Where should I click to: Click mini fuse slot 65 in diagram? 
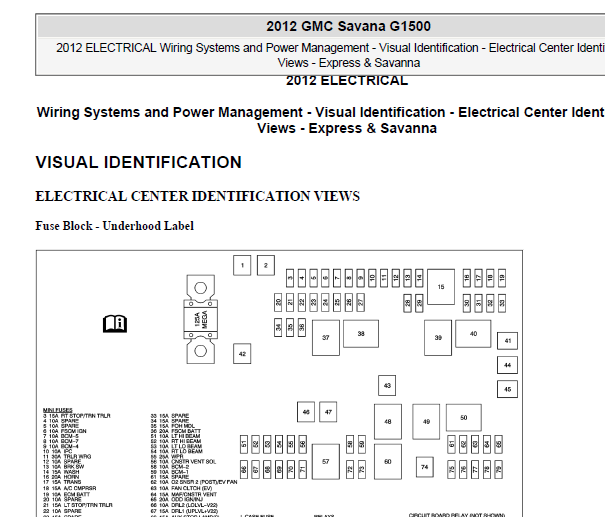coord(499,444)
